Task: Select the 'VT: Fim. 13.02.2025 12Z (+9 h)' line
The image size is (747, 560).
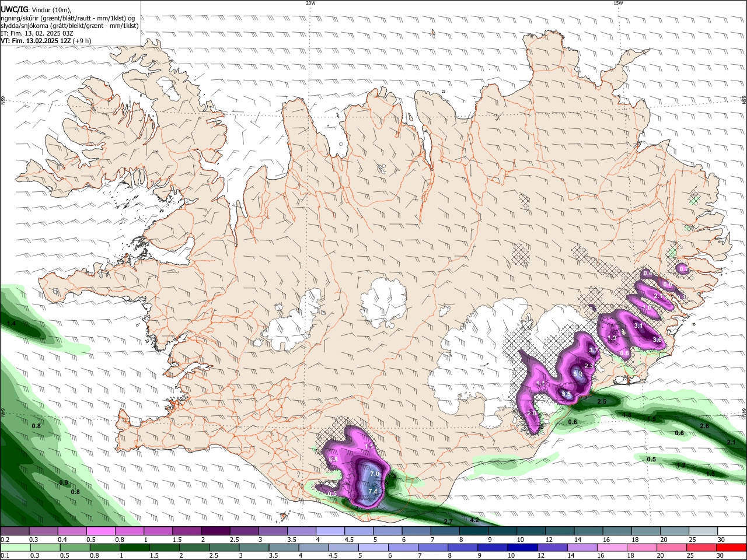Action: point(46,41)
